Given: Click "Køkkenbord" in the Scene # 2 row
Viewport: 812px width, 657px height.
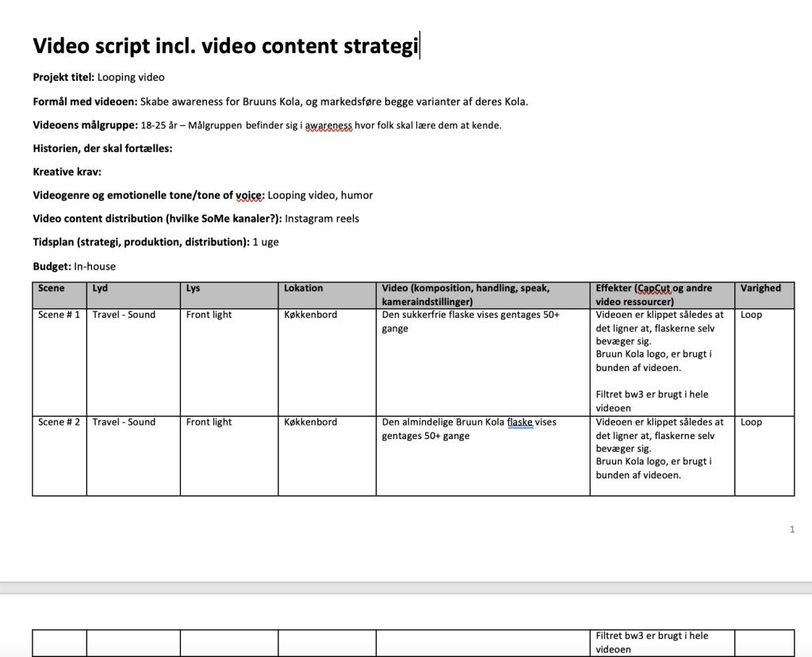Looking at the screenshot, I should [310, 422].
